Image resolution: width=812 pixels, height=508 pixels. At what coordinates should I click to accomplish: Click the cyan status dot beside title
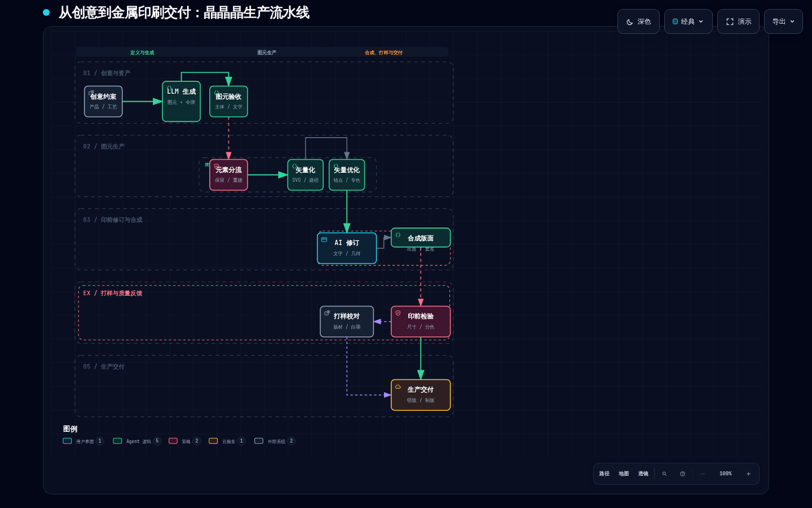(46, 12)
